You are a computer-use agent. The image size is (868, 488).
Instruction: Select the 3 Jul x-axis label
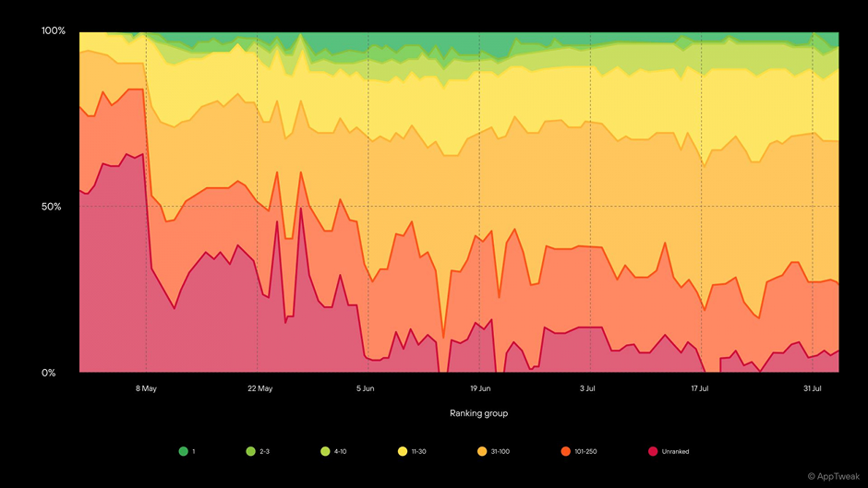tap(585, 388)
